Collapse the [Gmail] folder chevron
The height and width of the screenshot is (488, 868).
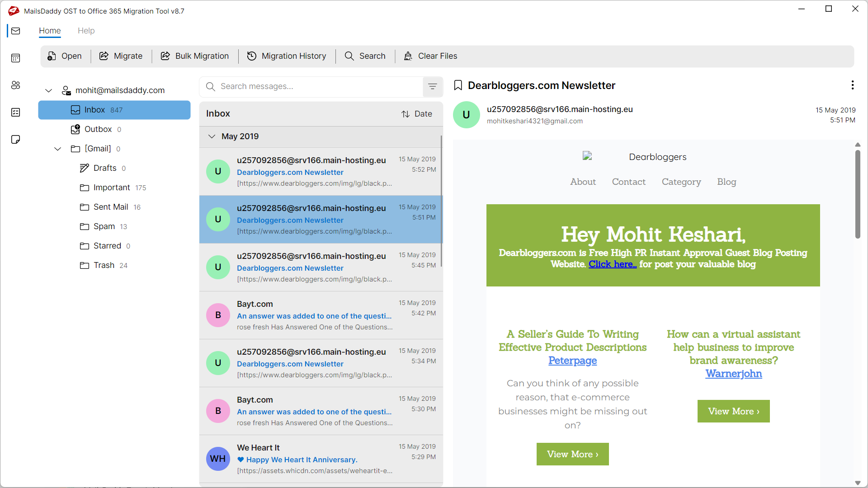pyautogui.click(x=58, y=149)
